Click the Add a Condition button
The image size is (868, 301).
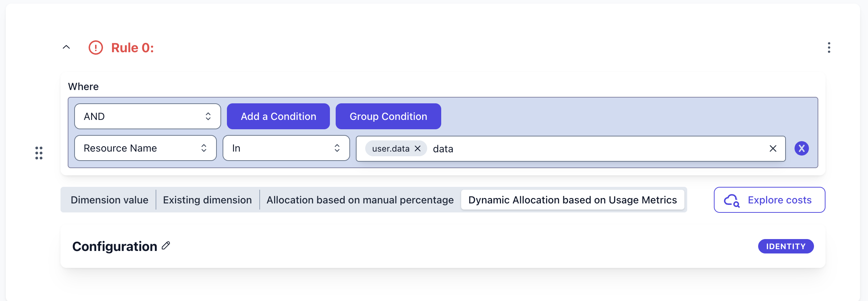(x=278, y=116)
